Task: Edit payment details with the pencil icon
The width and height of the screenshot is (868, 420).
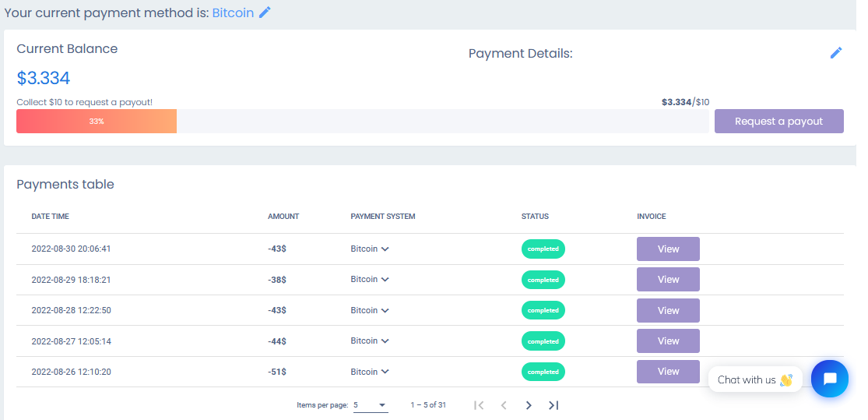Action: tap(836, 53)
